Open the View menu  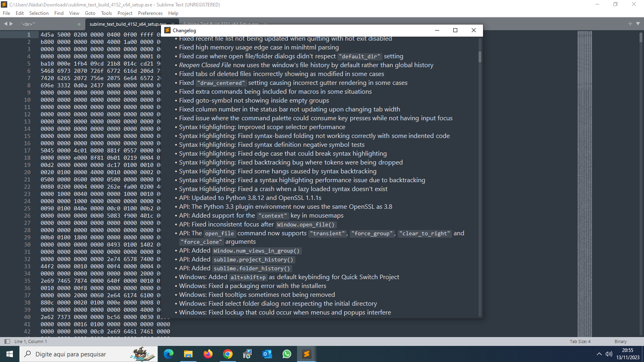74,13
